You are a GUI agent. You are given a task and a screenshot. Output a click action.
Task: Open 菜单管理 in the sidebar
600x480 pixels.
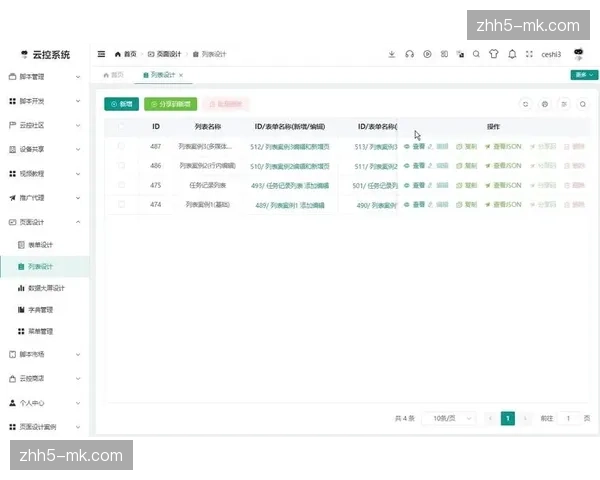pos(44,331)
